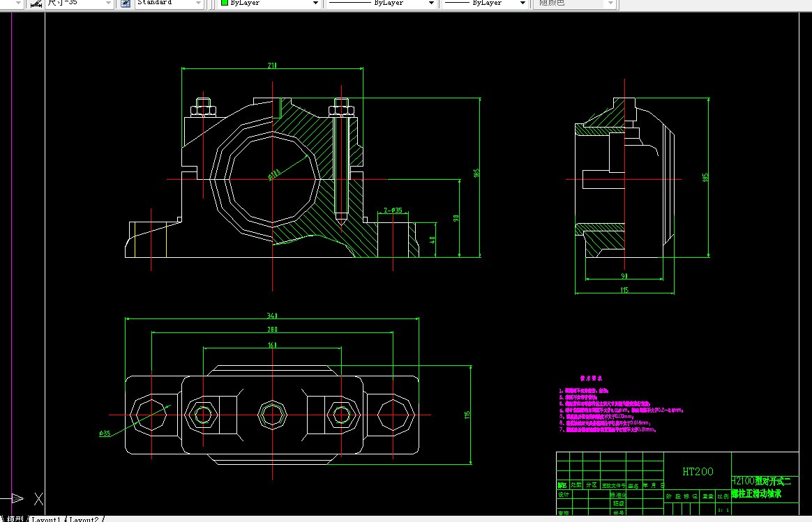Select the 91 width dimension in side view
The width and height of the screenshot is (812, 522).
click(x=624, y=276)
